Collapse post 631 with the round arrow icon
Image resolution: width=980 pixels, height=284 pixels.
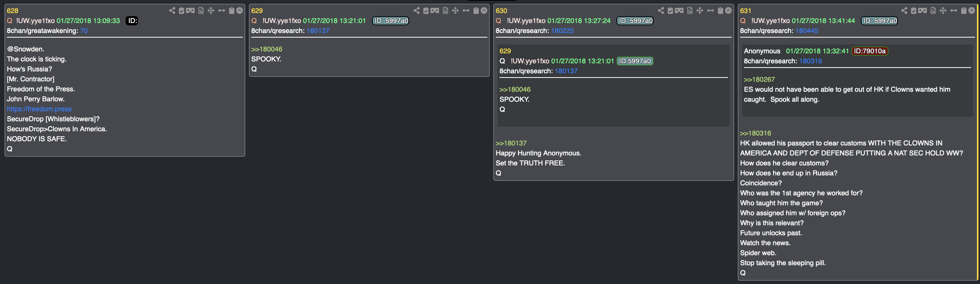pyautogui.click(x=972, y=10)
